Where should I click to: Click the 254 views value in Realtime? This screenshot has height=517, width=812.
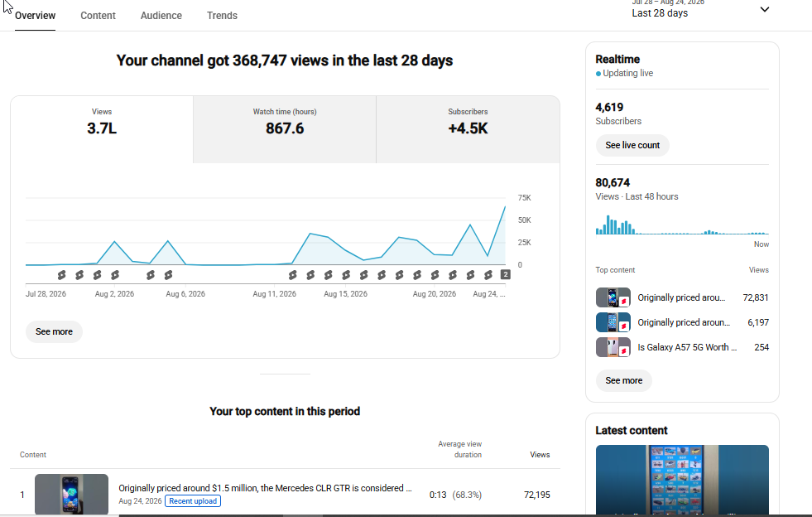762,347
